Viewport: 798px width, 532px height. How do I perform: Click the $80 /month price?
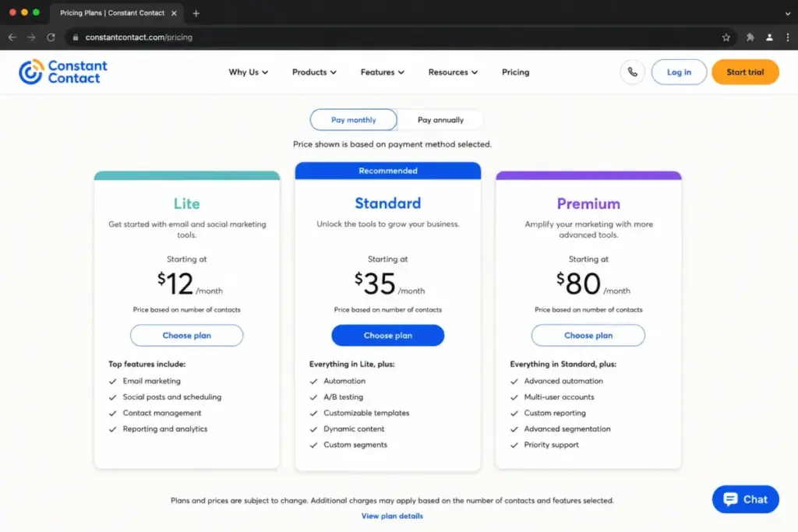tap(593, 284)
